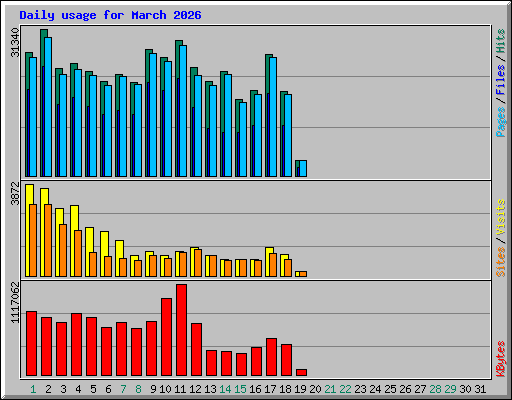Viewport: 512px width, 400px height.
Task: Click the yellow visits bar for day 17
Action: tap(268, 262)
